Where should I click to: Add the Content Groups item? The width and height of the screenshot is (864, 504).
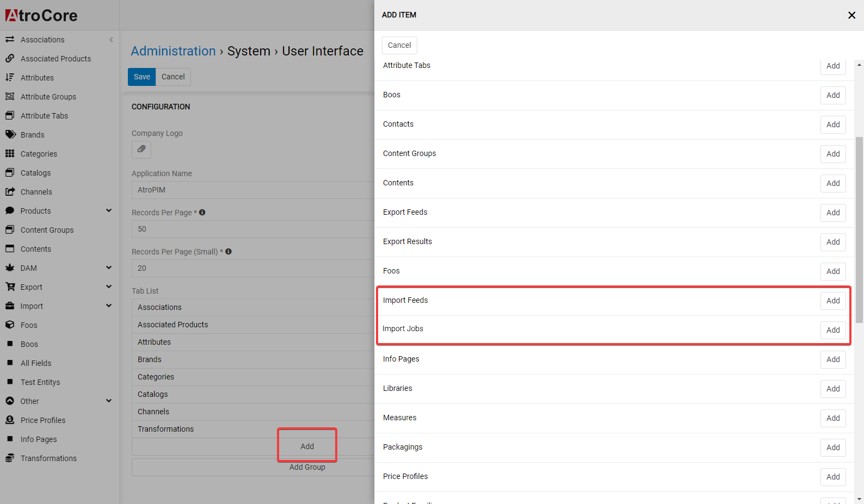coord(833,154)
